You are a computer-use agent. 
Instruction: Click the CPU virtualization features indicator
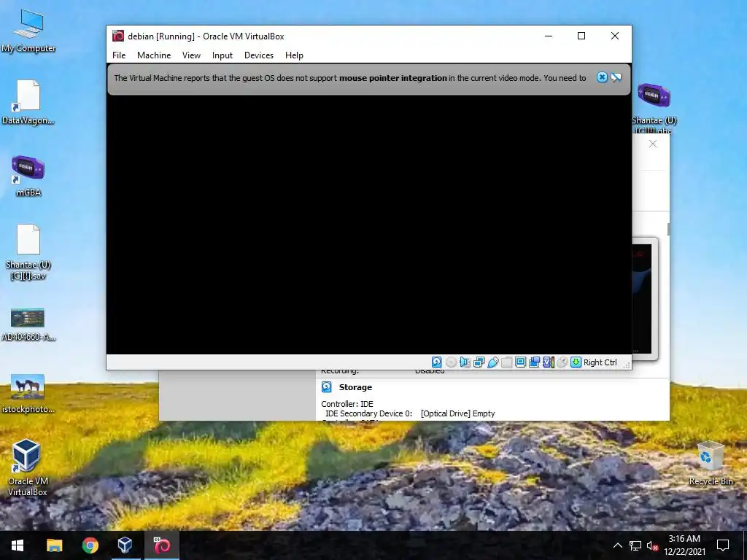pyautogui.click(x=548, y=362)
